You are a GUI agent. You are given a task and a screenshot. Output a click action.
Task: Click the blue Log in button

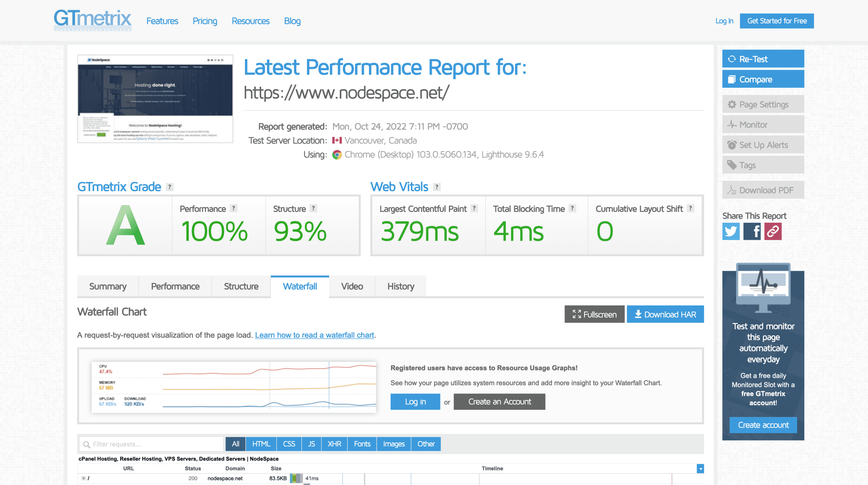415,402
